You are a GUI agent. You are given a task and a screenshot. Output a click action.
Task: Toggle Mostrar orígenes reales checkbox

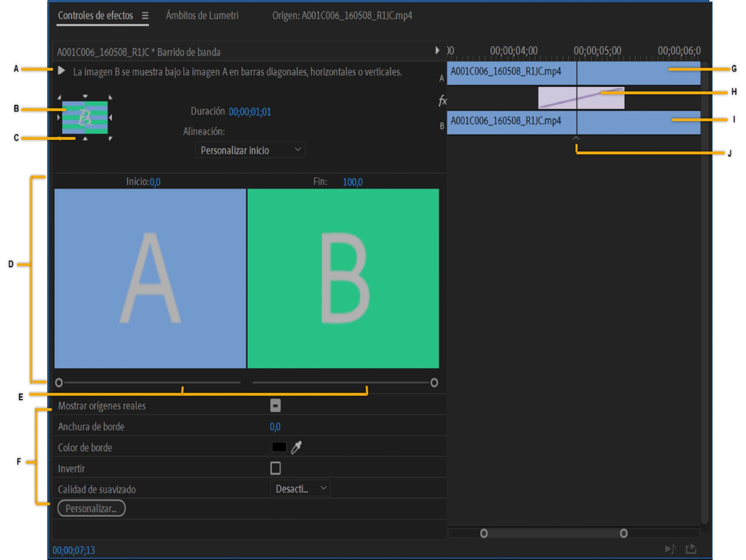[275, 406]
